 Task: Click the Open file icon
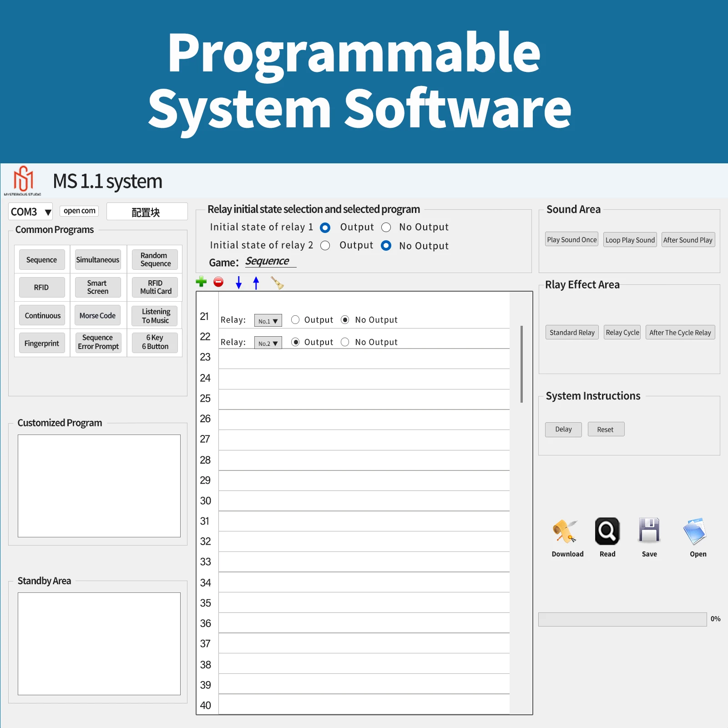point(695,531)
